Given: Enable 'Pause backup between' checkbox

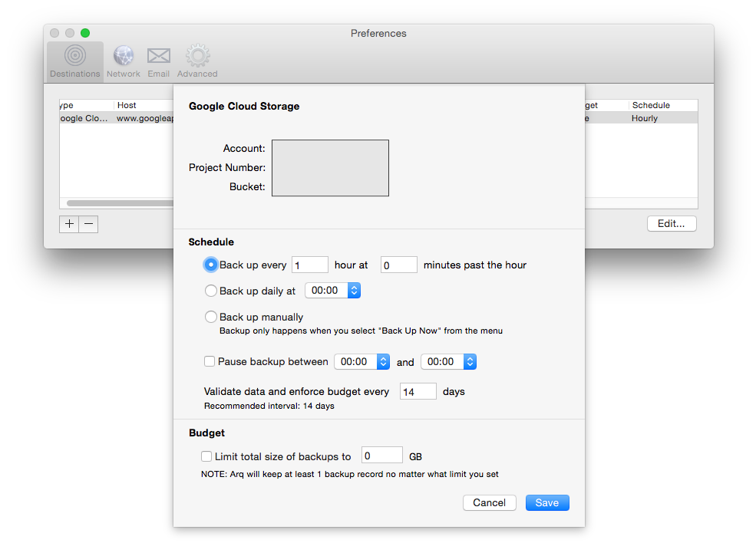Looking at the screenshot, I should pyautogui.click(x=210, y=361).
